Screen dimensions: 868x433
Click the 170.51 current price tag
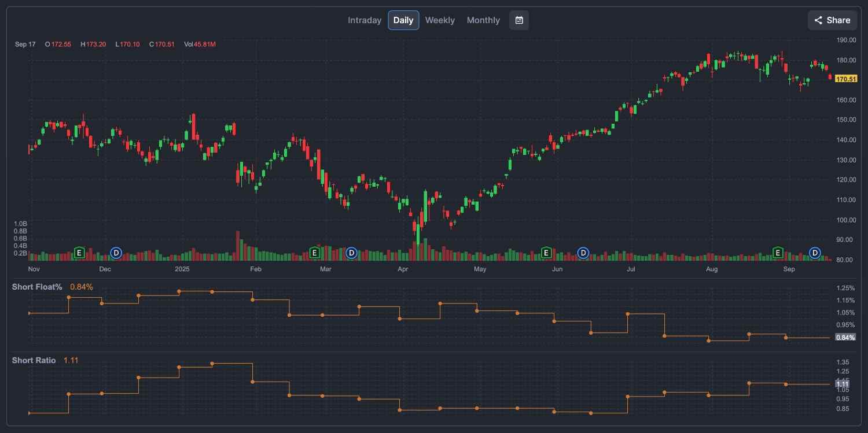click(x=845, y=78)
